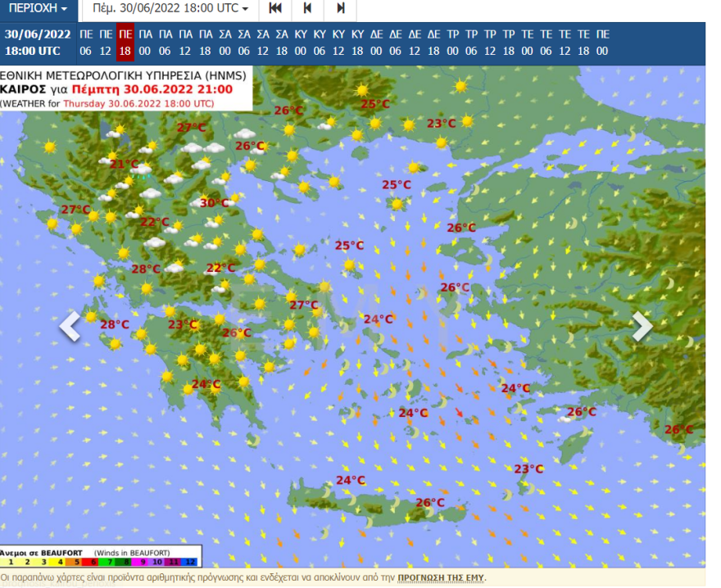Click the 30°C temperature label on map
Image resolution: width=721 pixels, height=588 pixels.
[214, 203]
